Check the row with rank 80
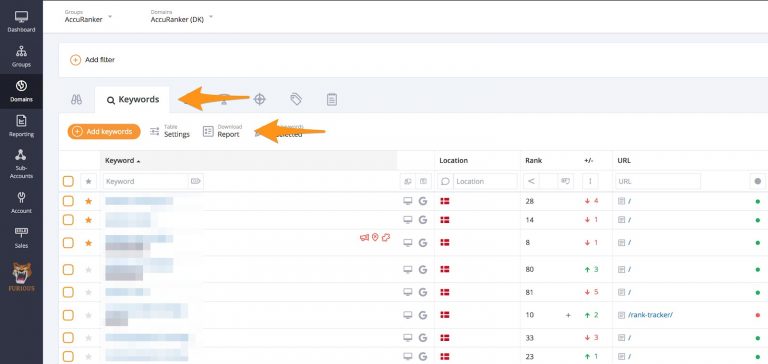Screen dimensions: 768x364 pyautogui.click(x=68, y=269)
